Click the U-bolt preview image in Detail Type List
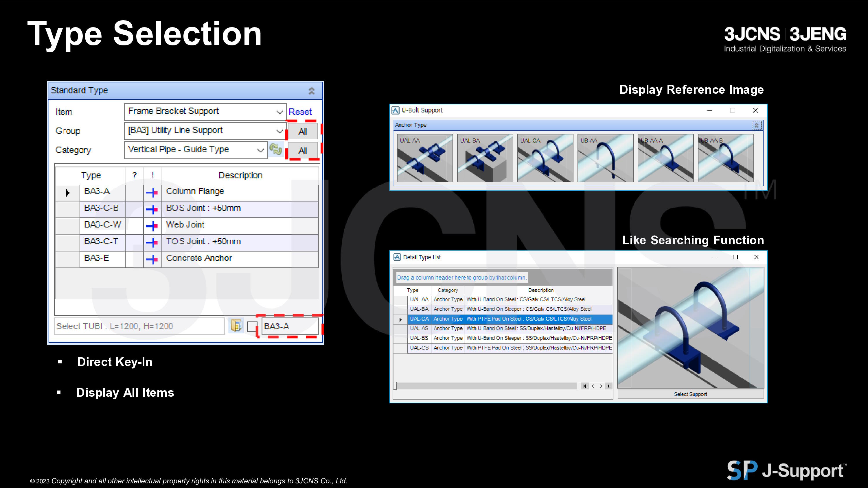The width and height of the screenshot is (868, 488). tap(690, 328)
